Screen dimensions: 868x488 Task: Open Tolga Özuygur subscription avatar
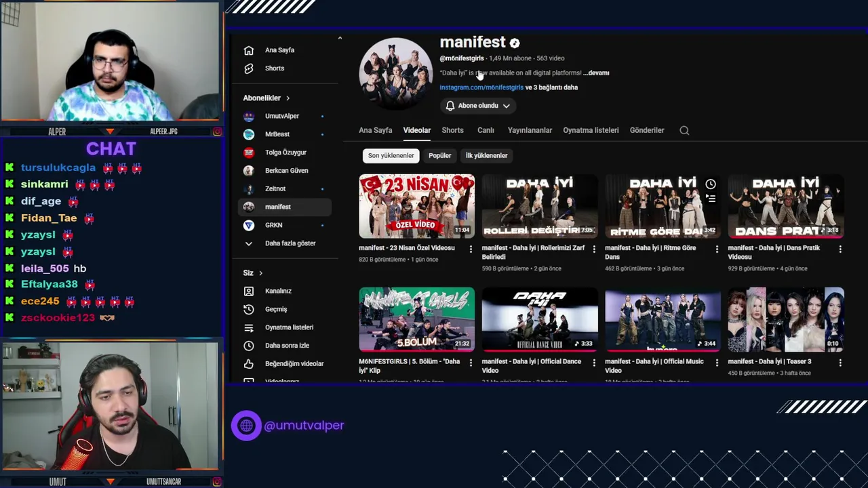tap(249, 152)
